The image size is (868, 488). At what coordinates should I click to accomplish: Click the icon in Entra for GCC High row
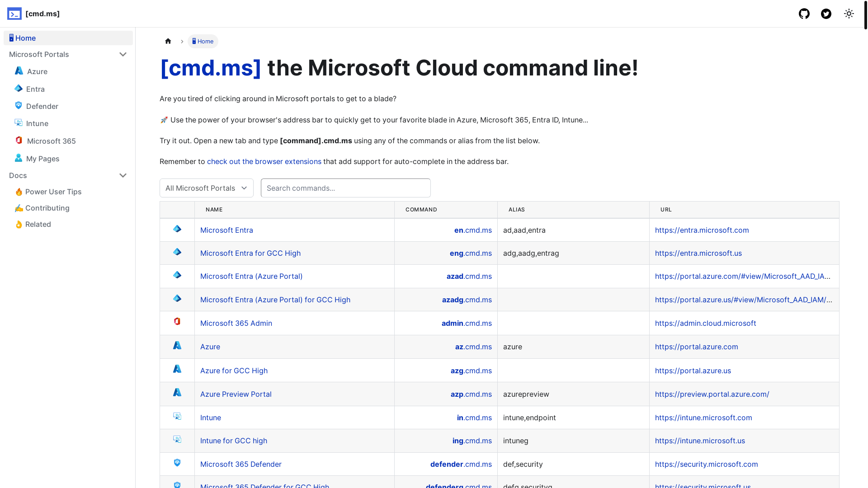(x=177, y=252)
